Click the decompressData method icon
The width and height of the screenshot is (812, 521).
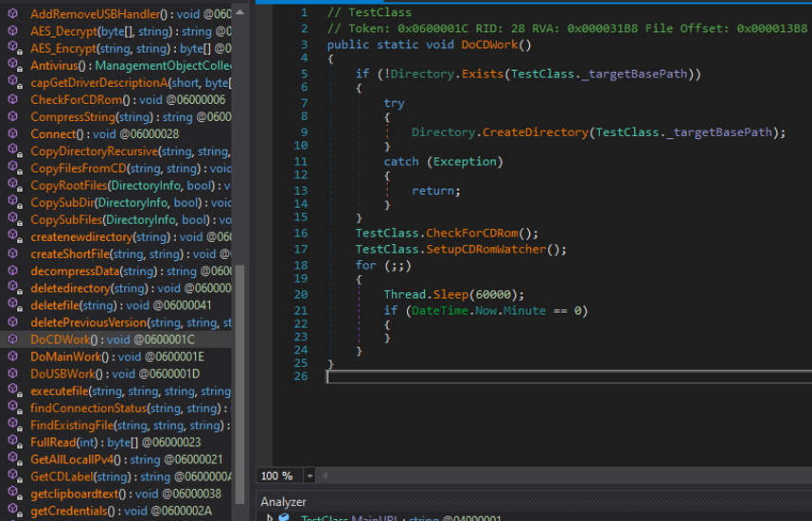pyautogui.click(x=14, y=270)
